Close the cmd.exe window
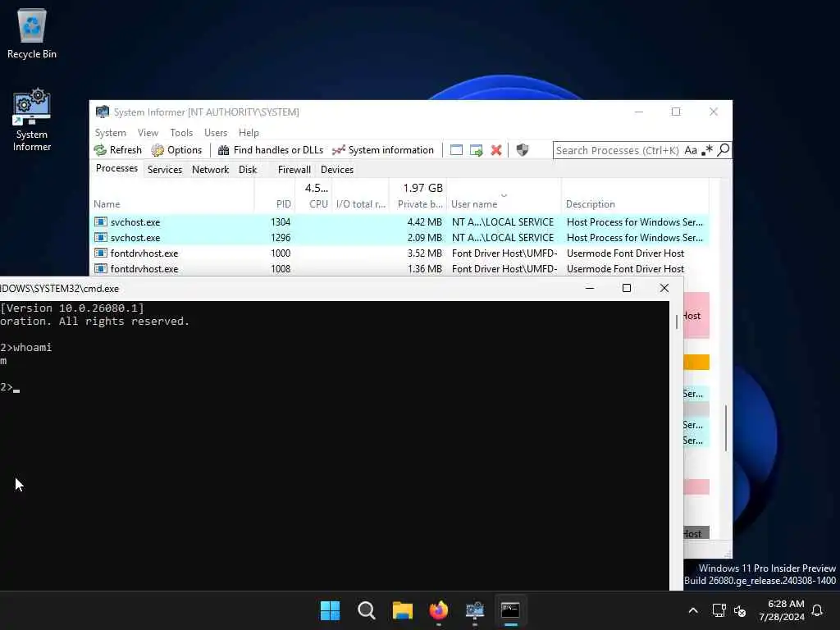 (x=664, y=288)
